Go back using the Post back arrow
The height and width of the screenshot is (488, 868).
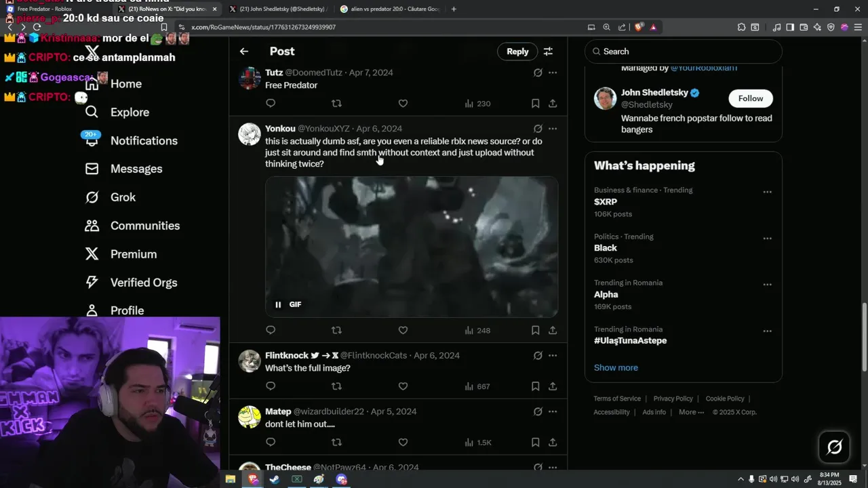point(244,52)
